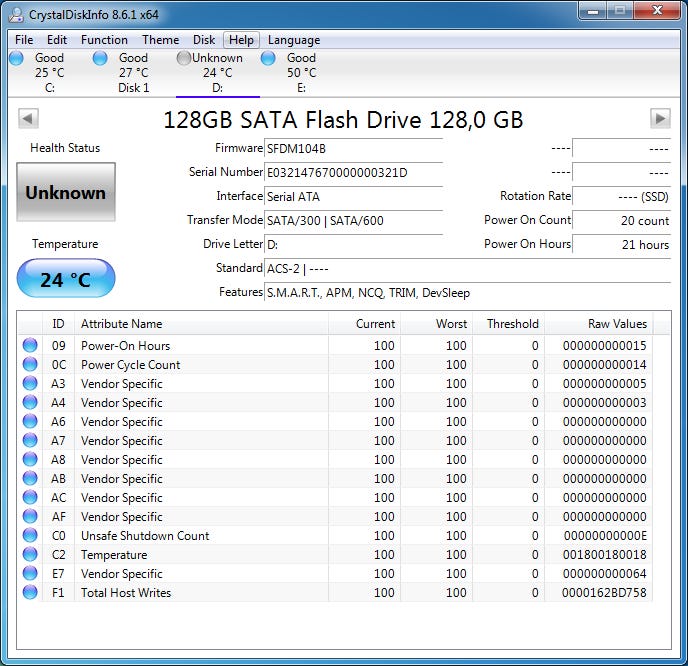Viewport: 688px width, 666px height.
Task: Go to previous disk with left arrow
Action: tap(28, 119)
